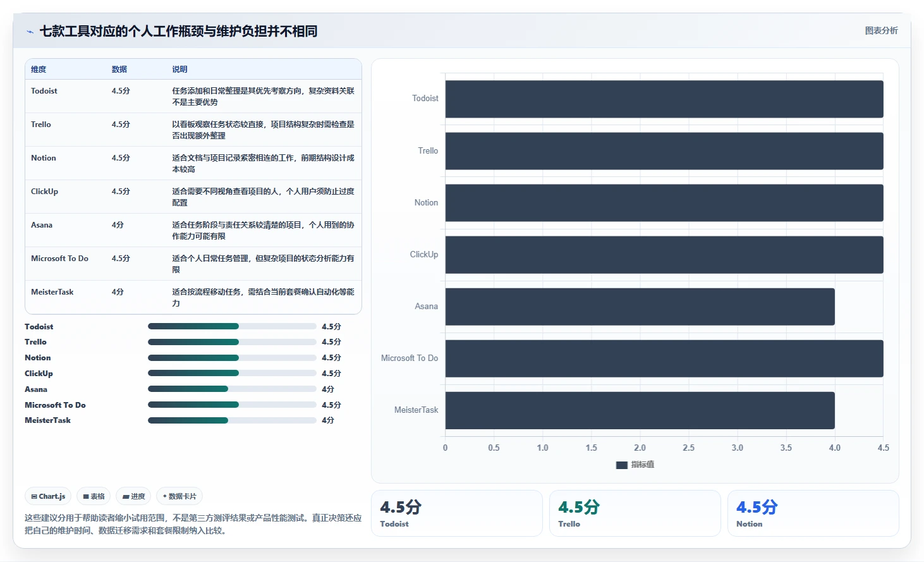Click Notion description starting 适合文档与项目记录

[x=264, y=163]
